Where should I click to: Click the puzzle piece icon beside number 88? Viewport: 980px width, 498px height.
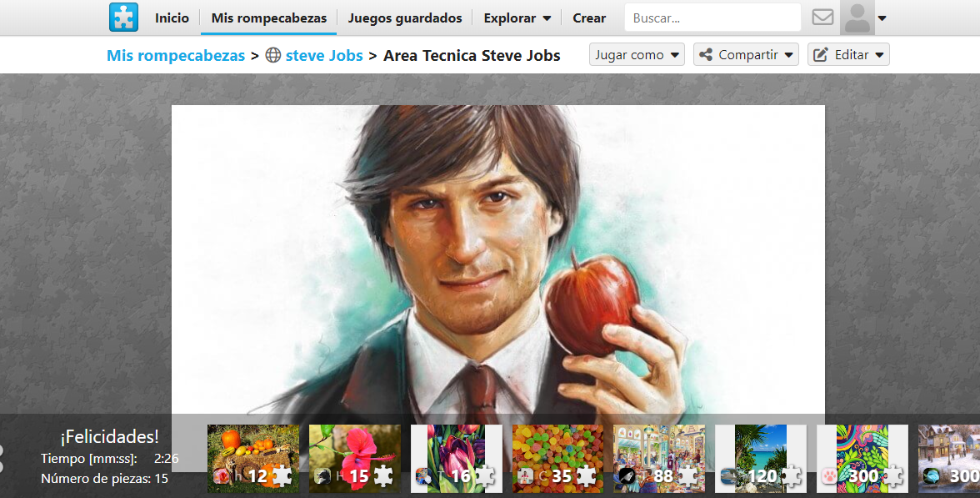coord(687,476)
